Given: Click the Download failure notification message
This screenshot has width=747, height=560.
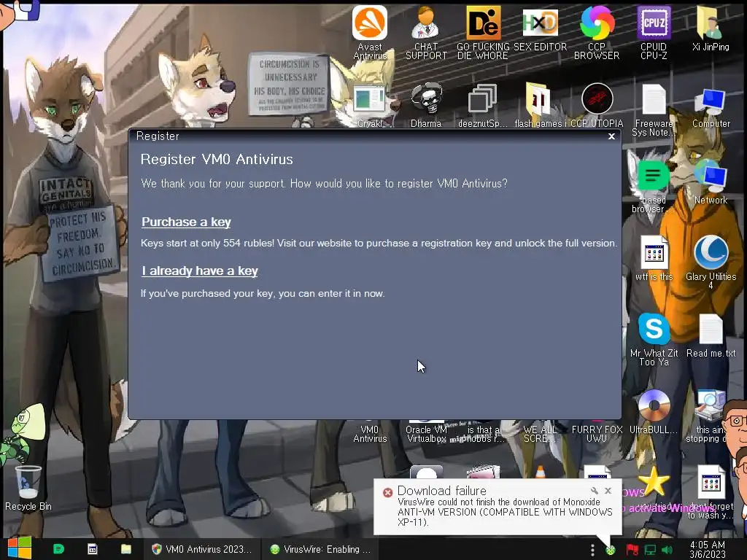Looking at the screenshot, I should 505,512.
